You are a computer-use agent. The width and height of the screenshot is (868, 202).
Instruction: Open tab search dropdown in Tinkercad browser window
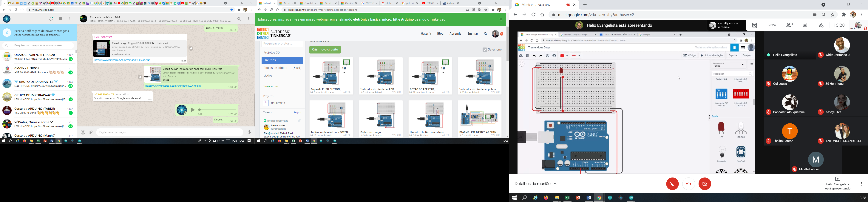tap(479, 3)
